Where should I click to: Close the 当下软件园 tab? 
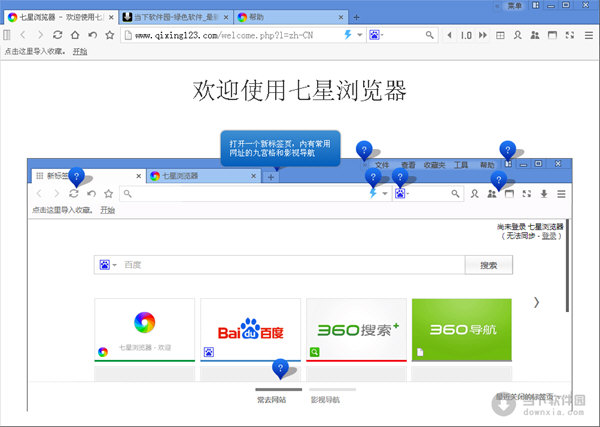[x=226, y=17]
